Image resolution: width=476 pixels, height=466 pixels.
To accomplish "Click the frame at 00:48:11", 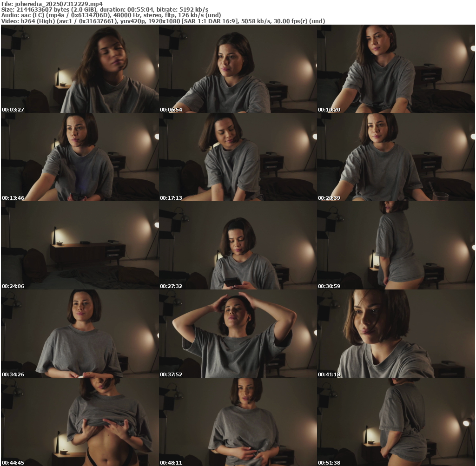I will (238, 421).
